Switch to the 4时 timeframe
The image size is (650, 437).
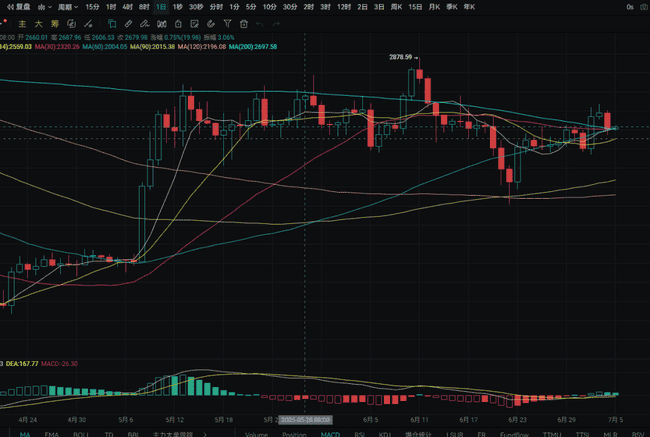(x=127, y=7)
